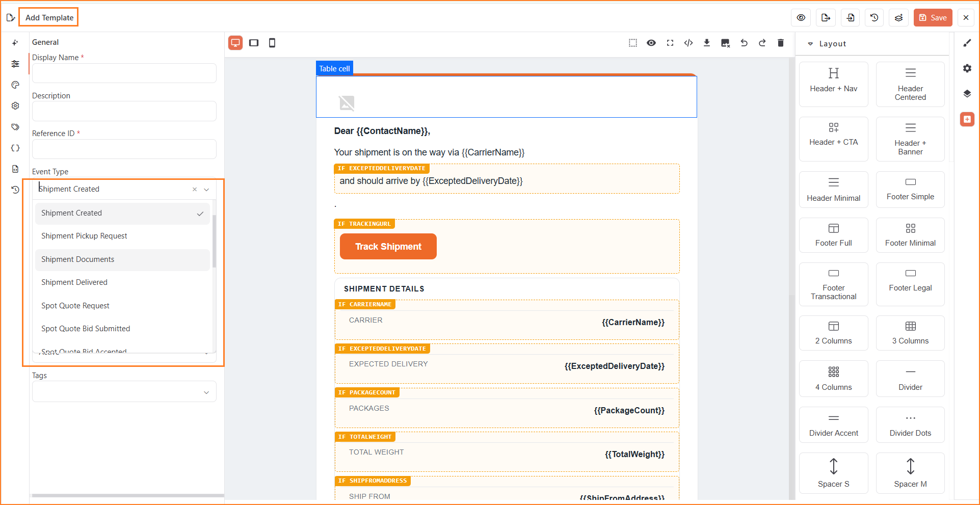Select the Divider Dots block
Viewport: 980px width, 505px height.
pos(910,424)
